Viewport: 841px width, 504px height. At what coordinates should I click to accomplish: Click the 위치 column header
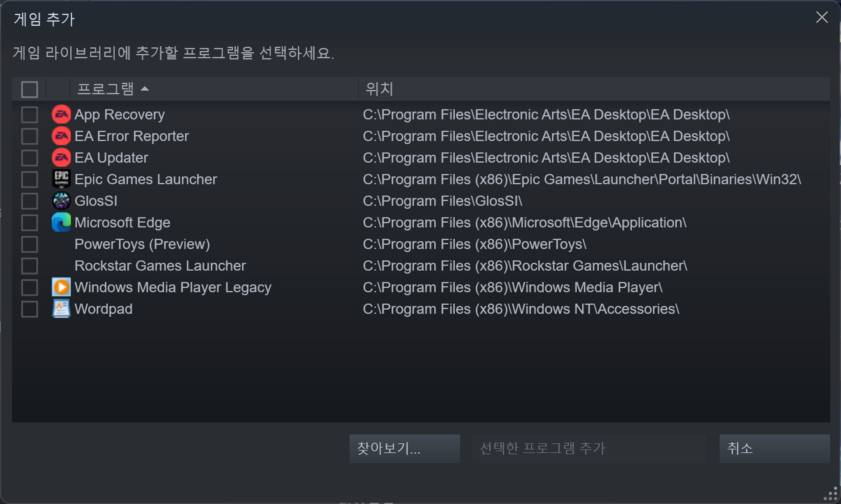(x=379, y=89)
